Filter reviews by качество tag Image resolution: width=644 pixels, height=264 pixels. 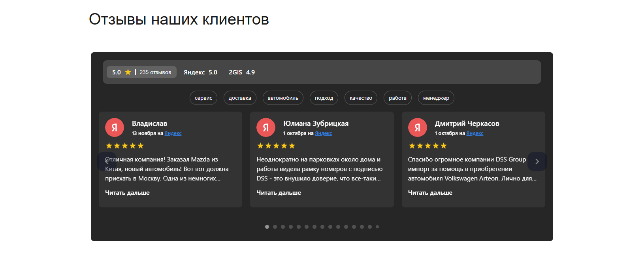361,98
